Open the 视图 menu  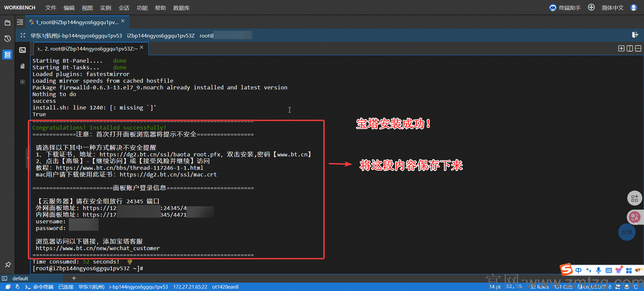click(x=87, y=8)
